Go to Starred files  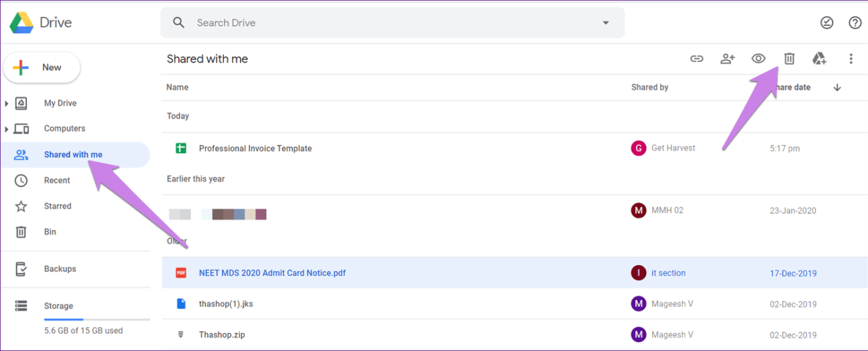pyautogui.click(x=57, y=206)
